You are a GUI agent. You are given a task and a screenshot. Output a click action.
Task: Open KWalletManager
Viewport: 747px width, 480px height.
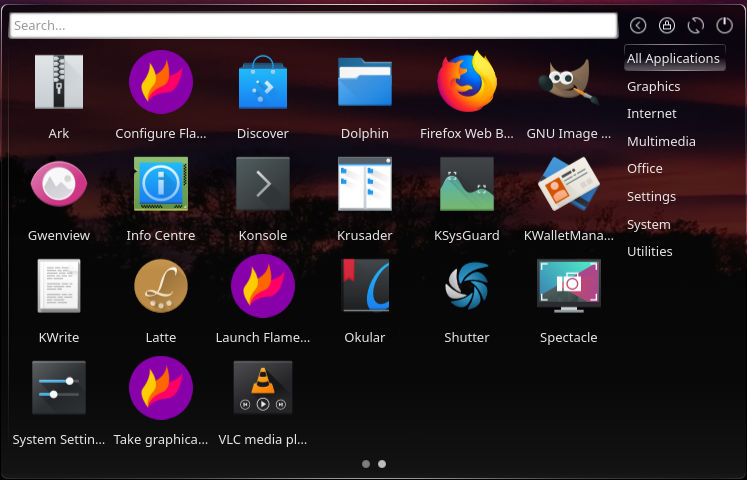coord(569,184)
